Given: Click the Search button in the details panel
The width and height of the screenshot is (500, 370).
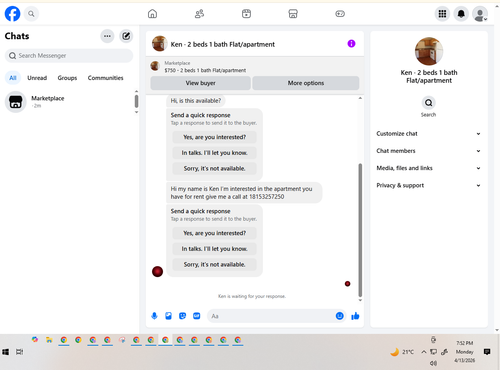Looking at the screenshot, I should click(428, 107).
